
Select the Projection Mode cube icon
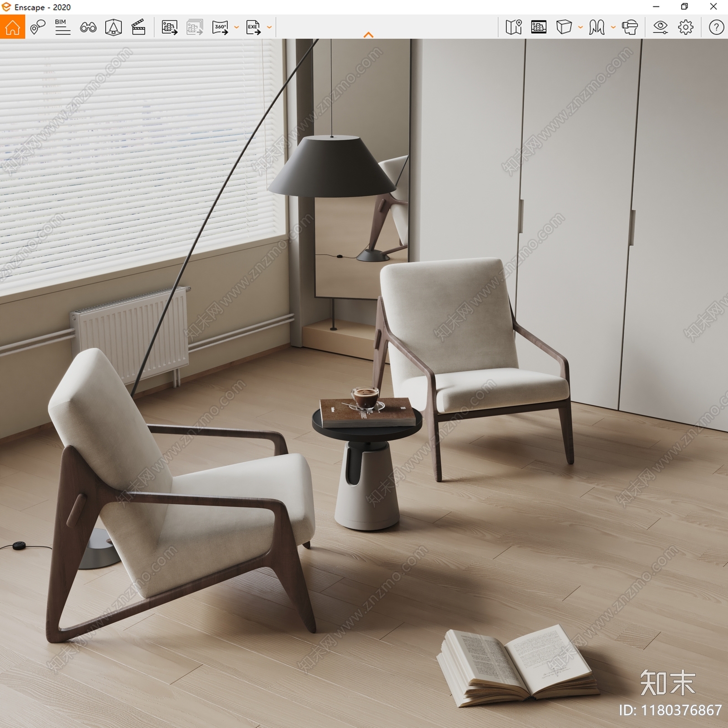pos(564,27)
